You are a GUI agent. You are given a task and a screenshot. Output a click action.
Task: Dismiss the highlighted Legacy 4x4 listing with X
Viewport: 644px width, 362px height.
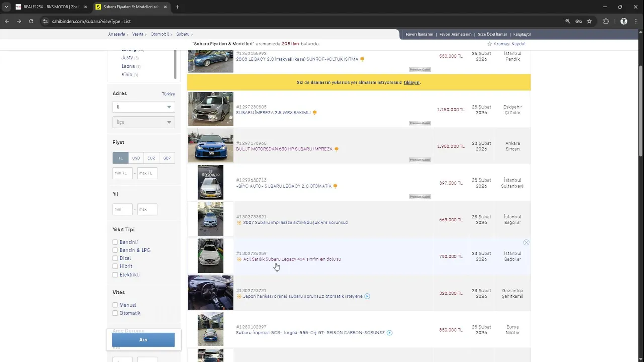pos(526,242)
